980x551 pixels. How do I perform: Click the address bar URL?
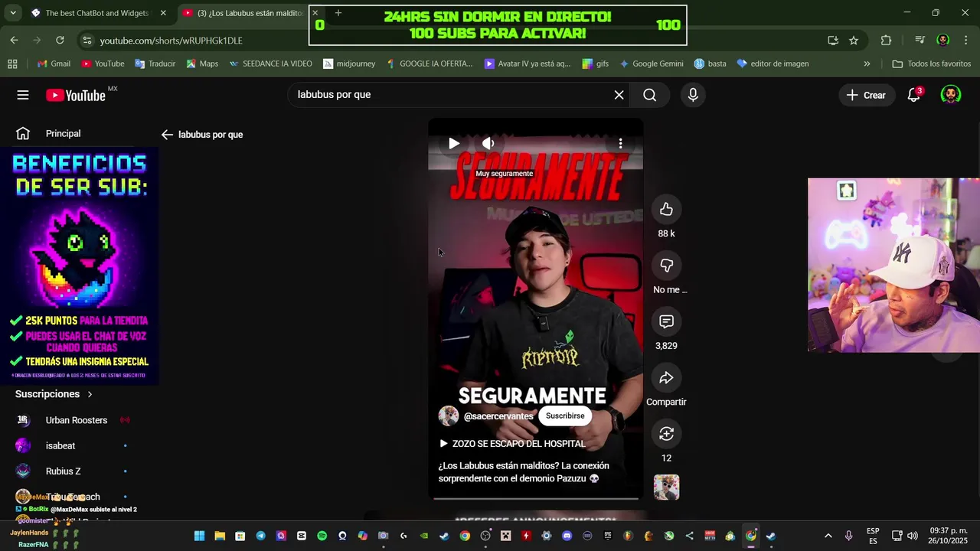pos(171,41)
